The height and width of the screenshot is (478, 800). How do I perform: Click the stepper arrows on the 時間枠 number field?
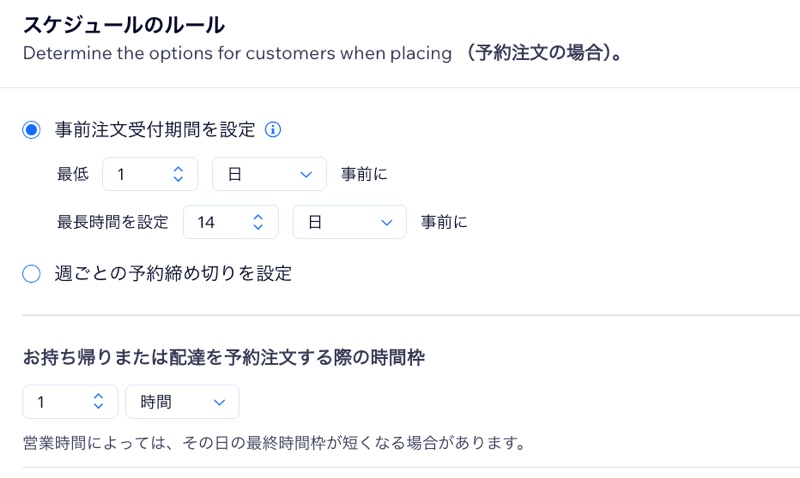pos(98,402)
